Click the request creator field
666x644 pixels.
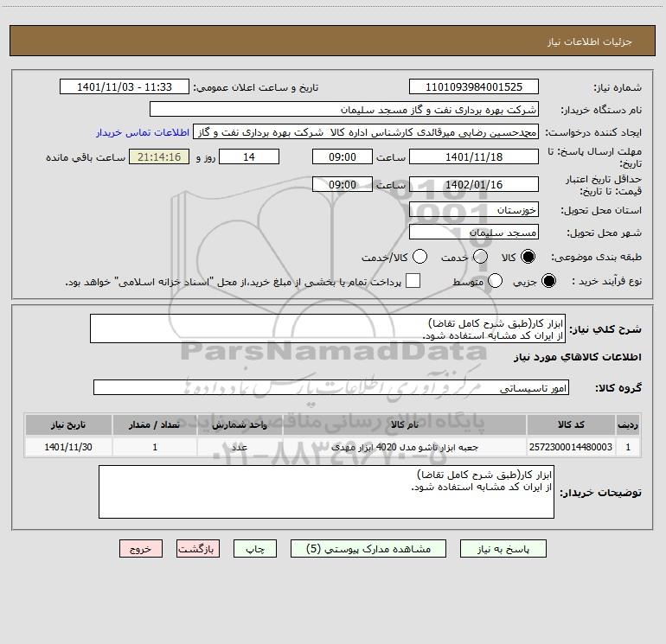tap(366, 132)
